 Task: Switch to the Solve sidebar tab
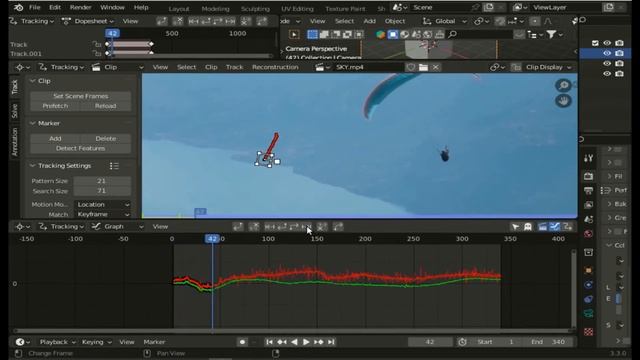pos(15,111)
